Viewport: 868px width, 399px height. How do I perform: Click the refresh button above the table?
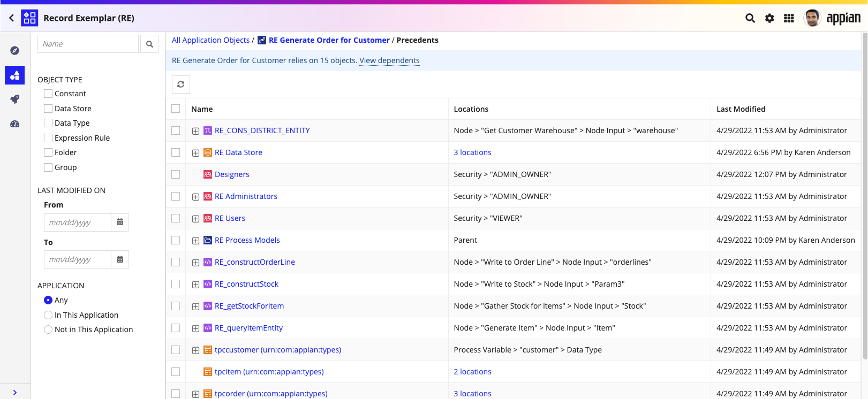pos(181,85)
